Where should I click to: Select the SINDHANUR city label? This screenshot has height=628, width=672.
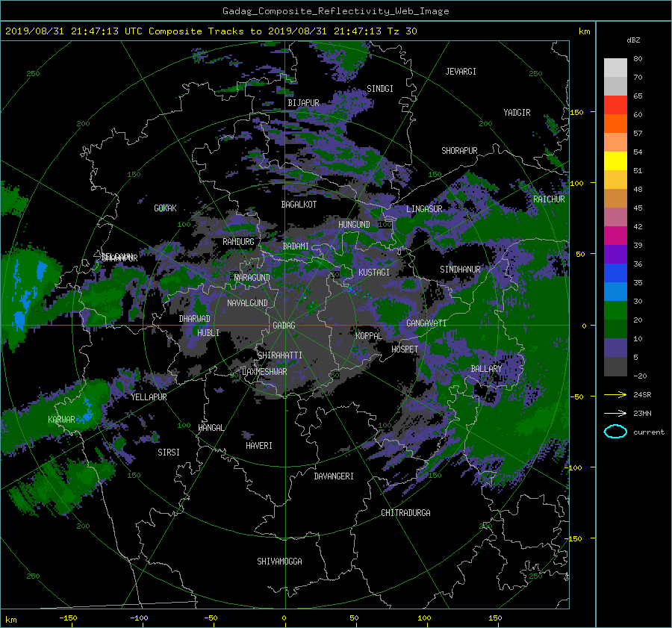460,270
